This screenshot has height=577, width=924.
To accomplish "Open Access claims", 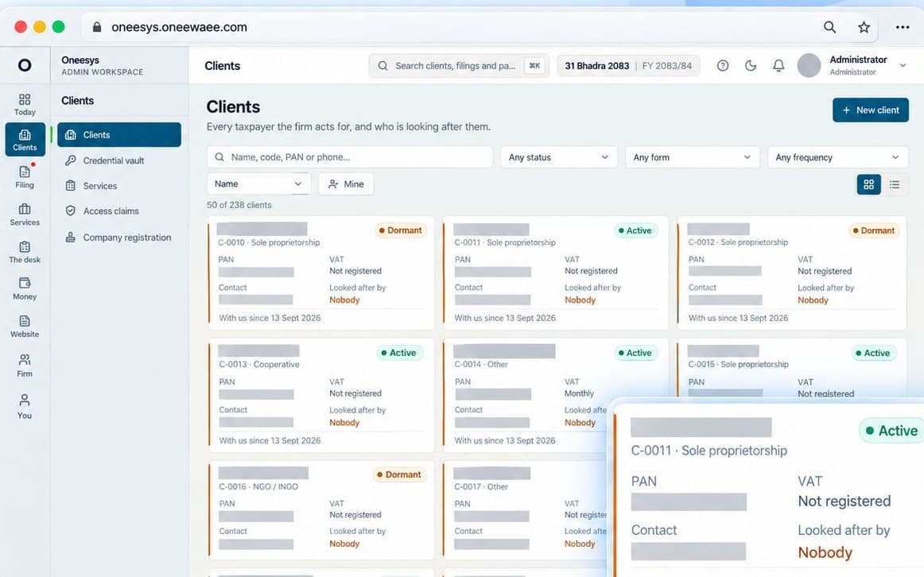I will tap(111, 211).
